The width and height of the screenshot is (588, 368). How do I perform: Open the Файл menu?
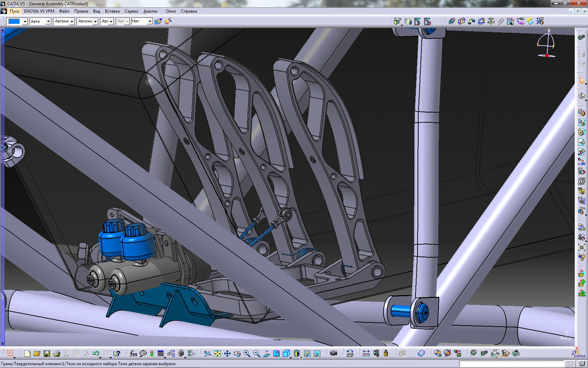64,11
